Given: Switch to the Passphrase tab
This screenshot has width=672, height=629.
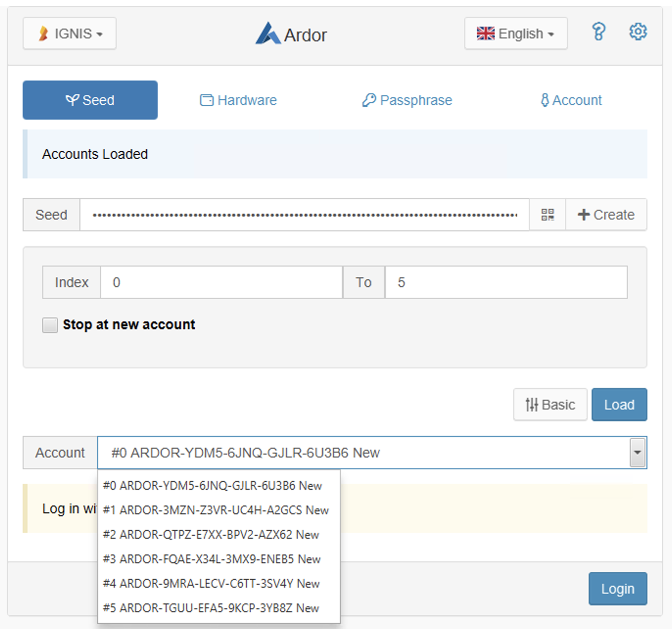Looking at the screenshot, I should pyautogui.click(x=407, y=100).
